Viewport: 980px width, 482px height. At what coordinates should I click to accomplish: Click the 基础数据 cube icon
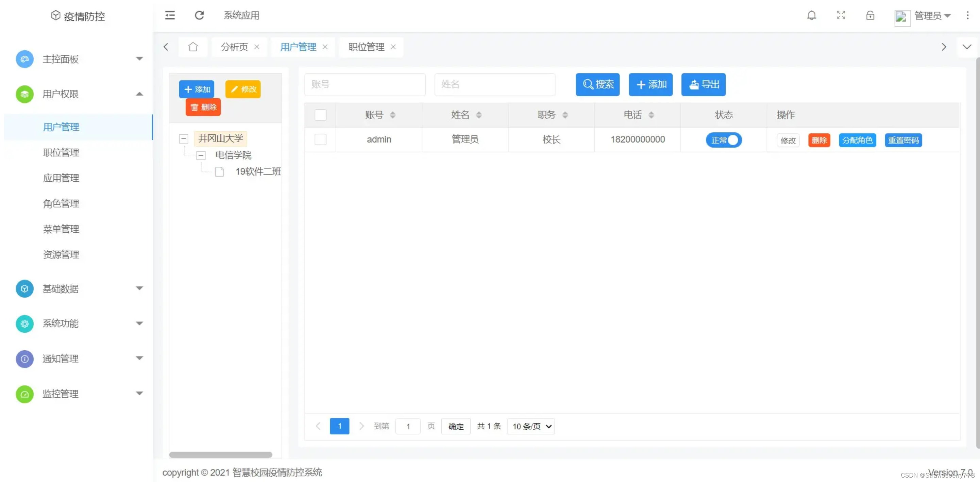coord(24,289)
